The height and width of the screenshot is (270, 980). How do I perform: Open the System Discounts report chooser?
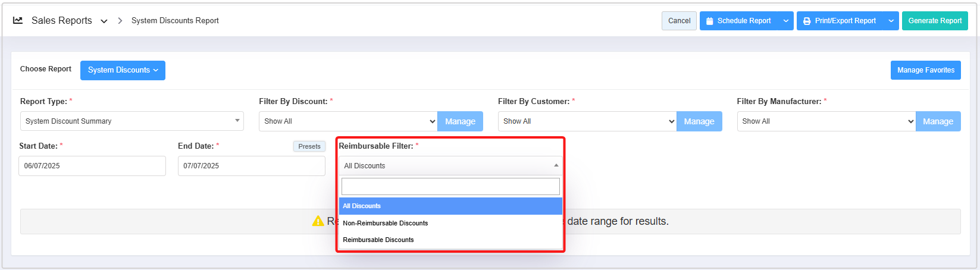[x=123, y=70]
